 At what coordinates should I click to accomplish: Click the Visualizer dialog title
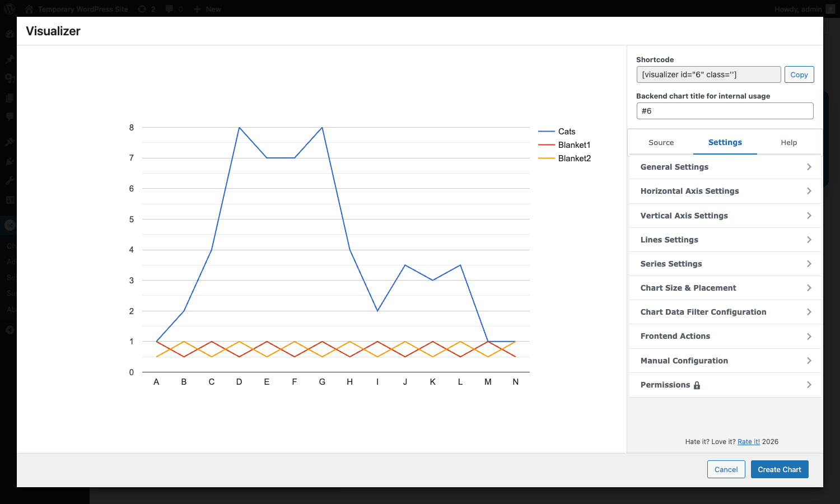click(53, 31)
